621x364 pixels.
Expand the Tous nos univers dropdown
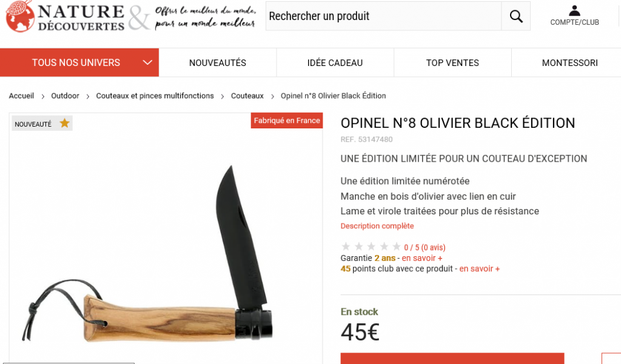click(x=79, y=62)
